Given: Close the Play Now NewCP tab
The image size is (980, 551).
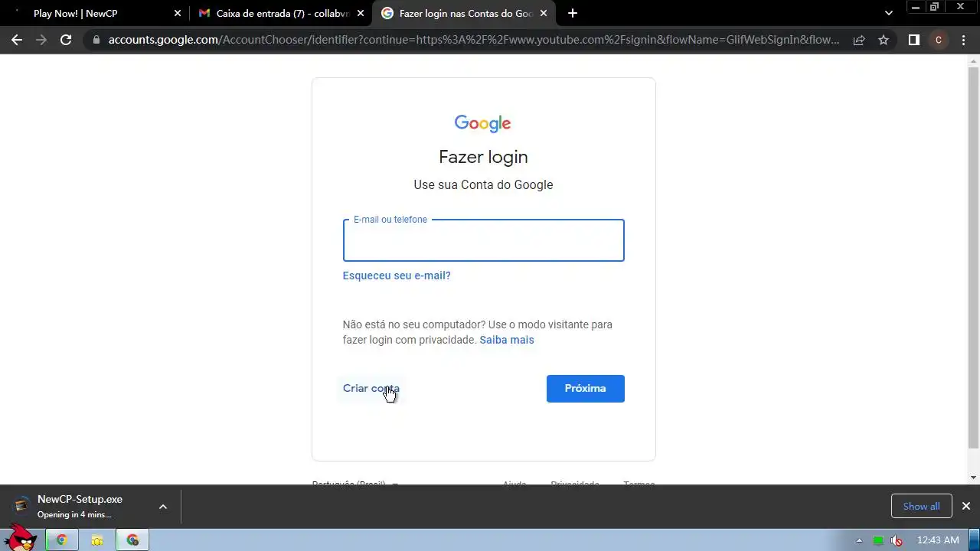Looking at the screenshot, I should coord(178,13).
